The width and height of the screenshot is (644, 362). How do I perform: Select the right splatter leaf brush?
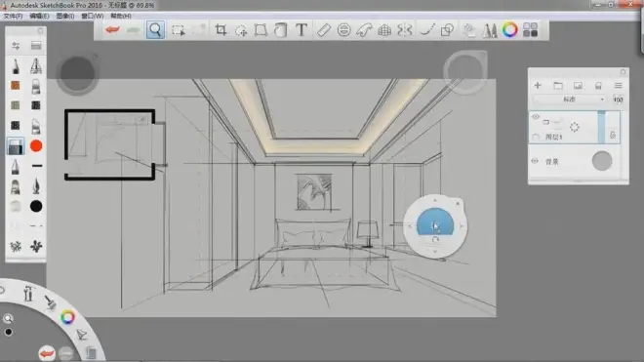point(36,246)
